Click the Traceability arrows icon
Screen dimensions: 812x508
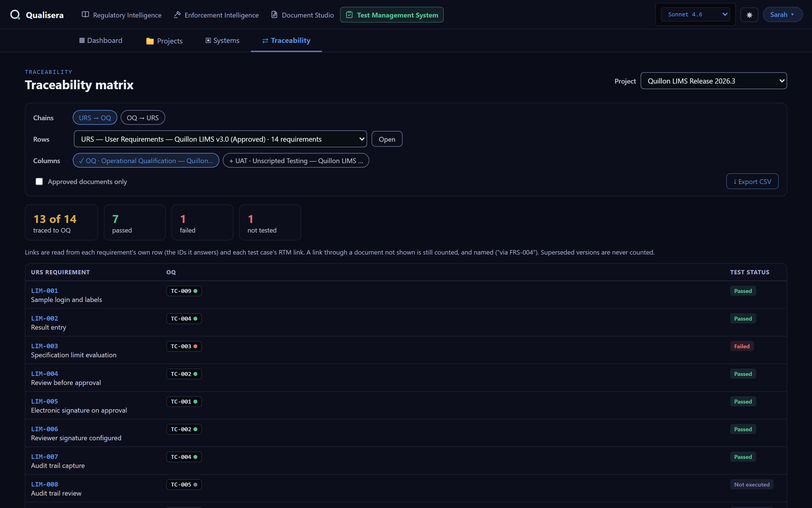point(265,41)
